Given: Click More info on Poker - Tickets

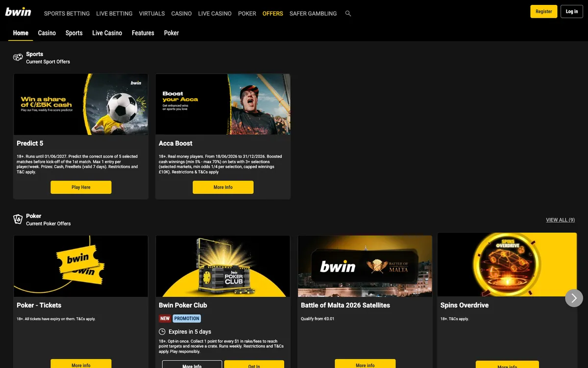Looking at the screenshot, I should (x=81, y=364).
